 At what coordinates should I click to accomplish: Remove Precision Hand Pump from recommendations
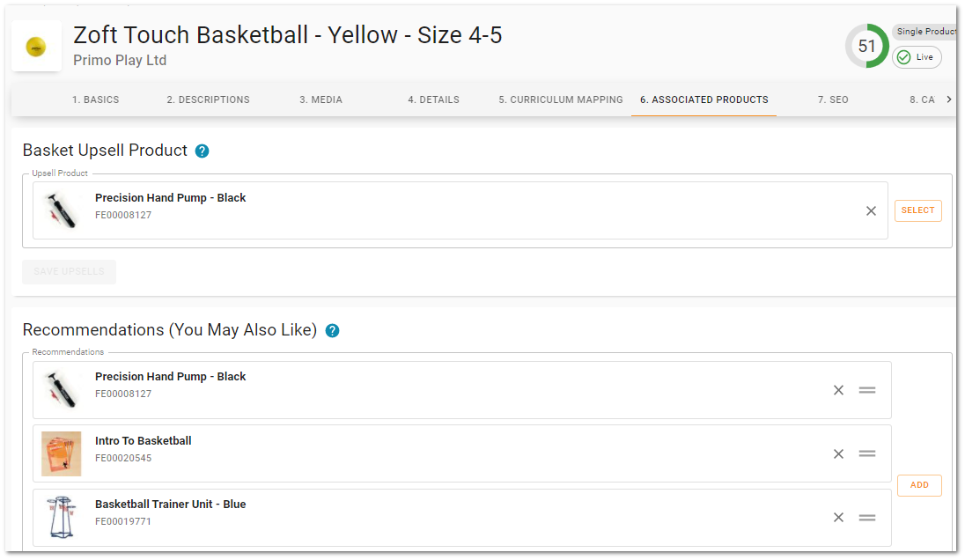click(x=838, y=390)
